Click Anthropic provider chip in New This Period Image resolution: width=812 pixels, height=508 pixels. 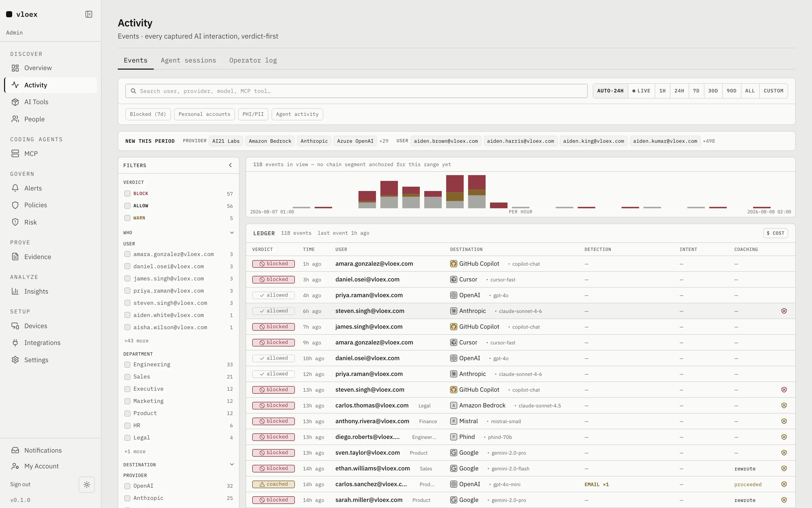(x=314, y=141)
